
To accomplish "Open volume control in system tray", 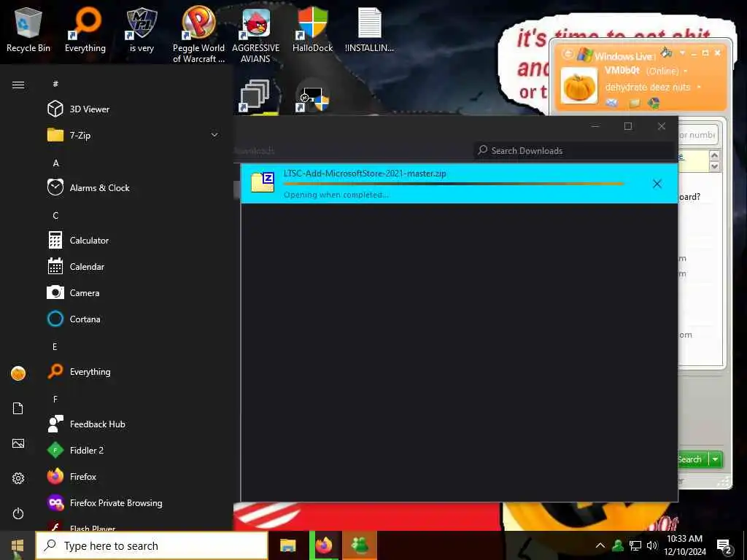I will tap(651, 545).
